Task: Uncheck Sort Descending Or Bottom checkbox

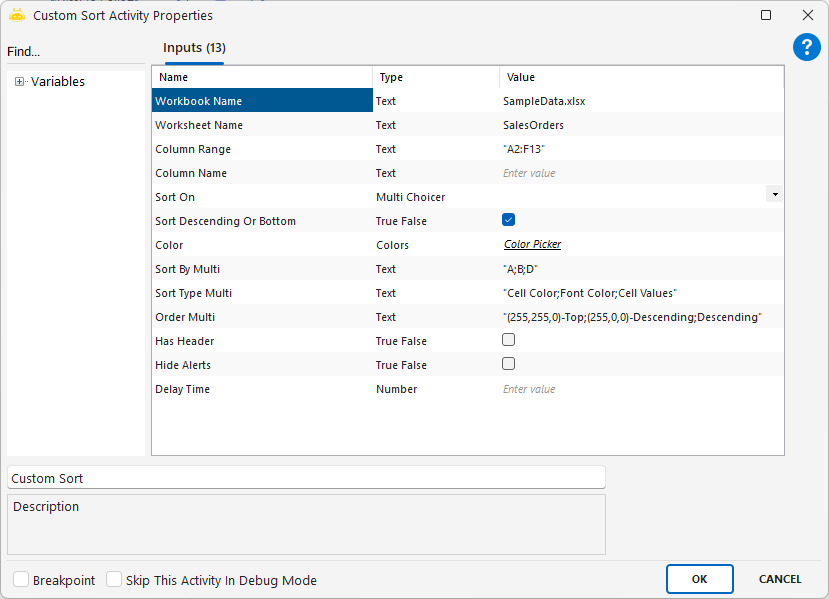Action: (x=509, y=220)
